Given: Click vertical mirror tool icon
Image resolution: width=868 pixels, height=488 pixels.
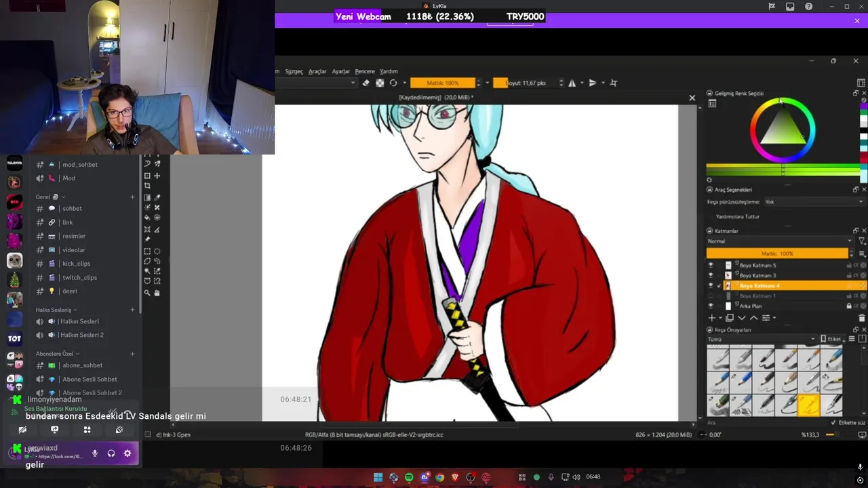Looking at the screenshot, I should [x=592, y=83].
